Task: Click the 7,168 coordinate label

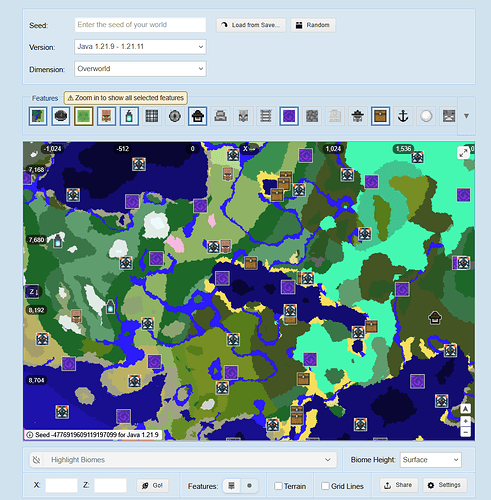Action: 36,170
